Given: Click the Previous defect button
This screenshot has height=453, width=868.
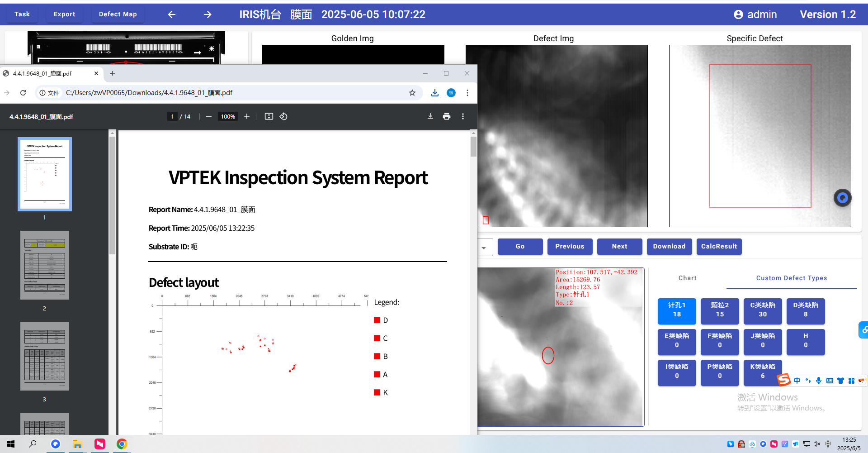Looking at the screenshot, I should click(570, 247).
